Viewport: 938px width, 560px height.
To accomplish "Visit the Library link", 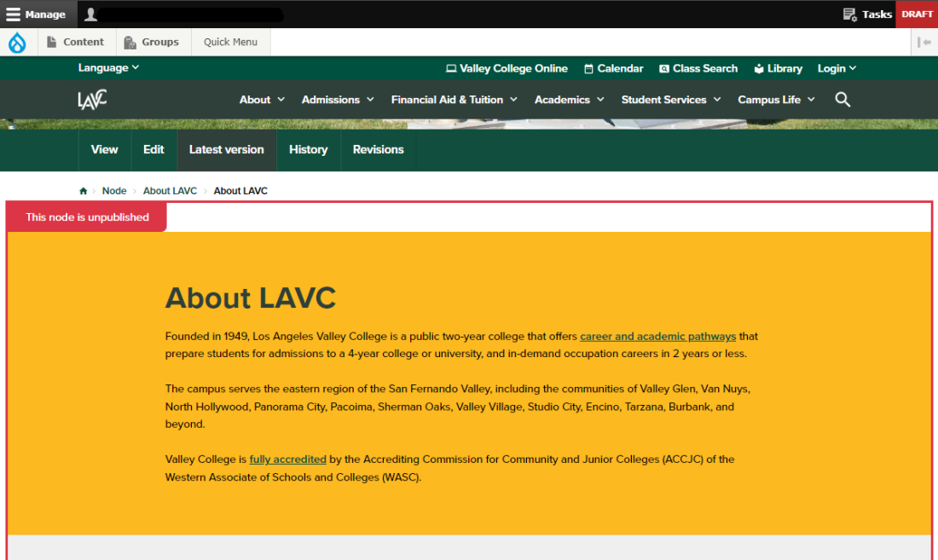I will pyautogui.click(x=778, y=68).
